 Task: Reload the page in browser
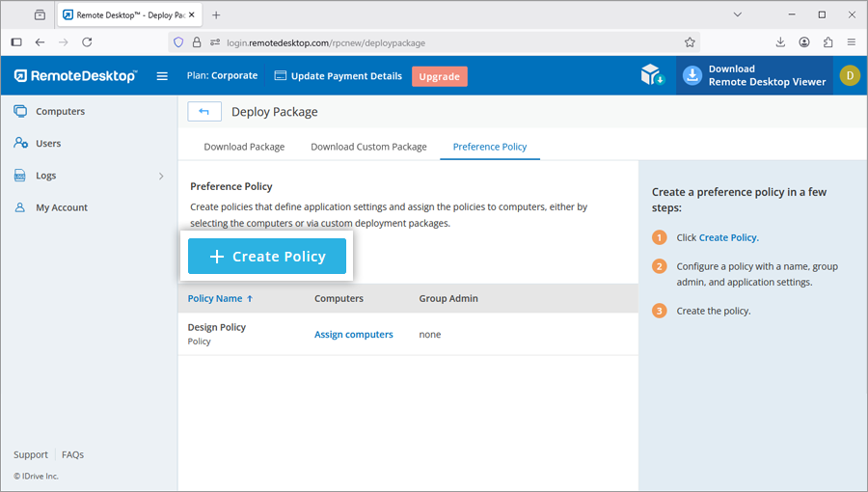pyautogui.click(x=87, y=42)
